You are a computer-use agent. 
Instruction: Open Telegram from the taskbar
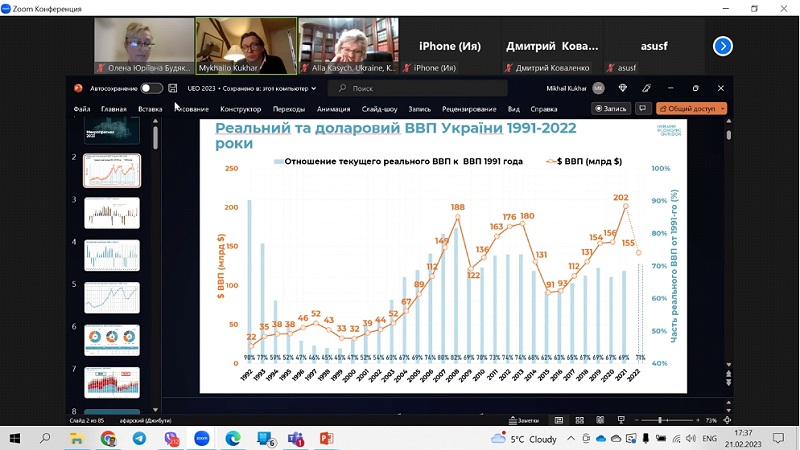[139, 438]
